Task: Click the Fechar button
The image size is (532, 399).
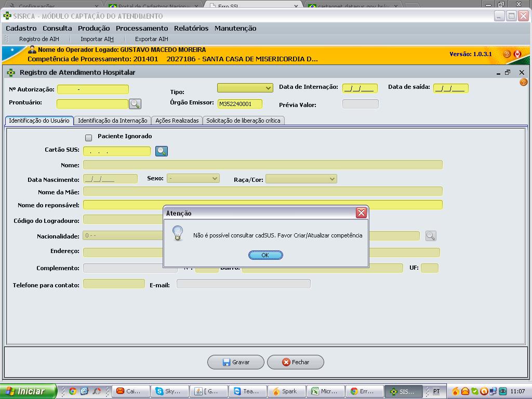Action: point(296,362)
